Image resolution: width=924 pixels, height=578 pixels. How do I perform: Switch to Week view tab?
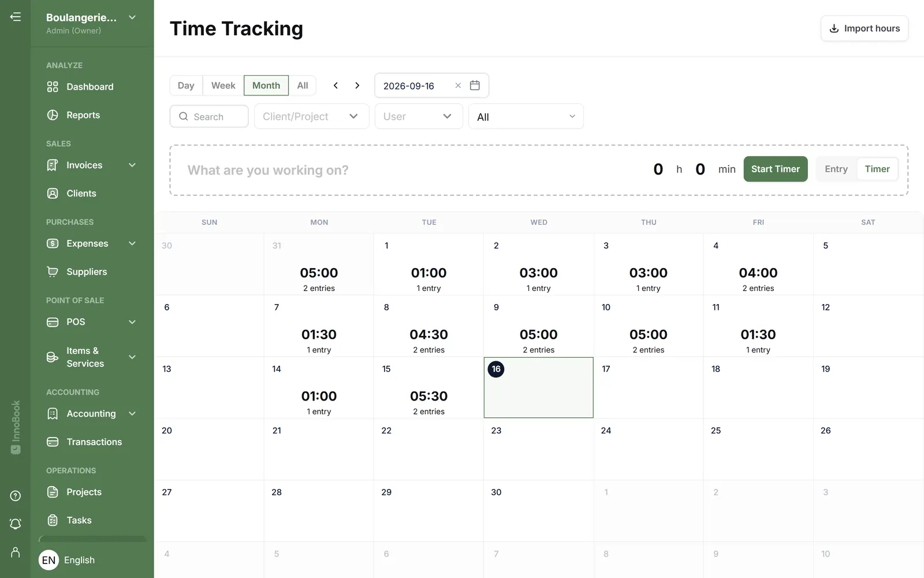[x=223, y=86]
